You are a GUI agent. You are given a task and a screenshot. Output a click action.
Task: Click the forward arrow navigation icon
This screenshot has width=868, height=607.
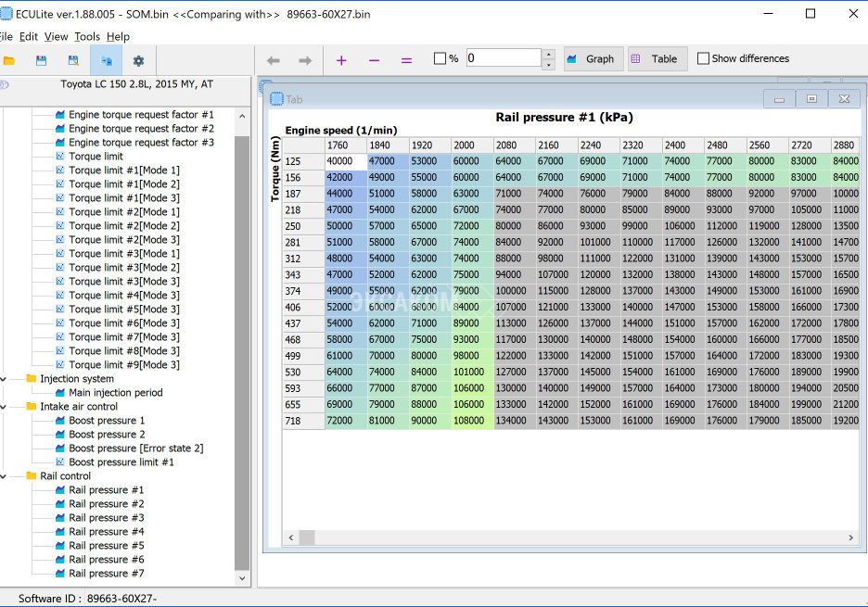pyautogui.click(x=305, y=60)
